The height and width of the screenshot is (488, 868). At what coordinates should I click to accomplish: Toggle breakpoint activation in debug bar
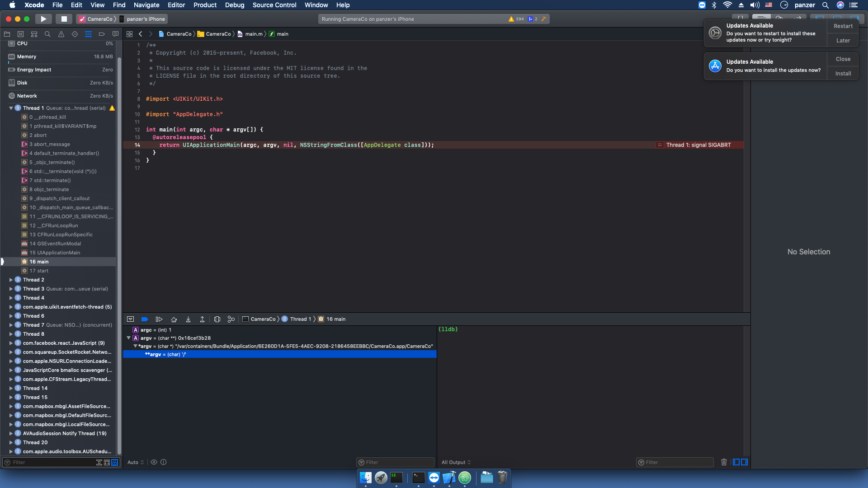point(145,319)
